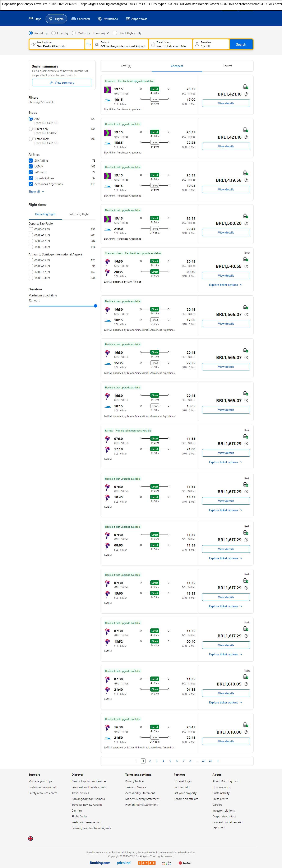Open the Car rental section
The image size is (282, 868).
click(x=80, y=19)
